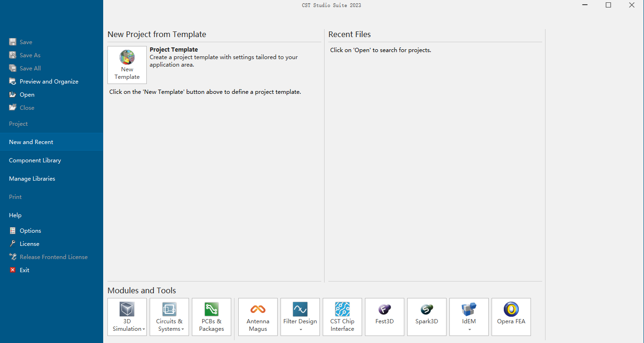Open the Opera FEA module

tap(511, 317)
